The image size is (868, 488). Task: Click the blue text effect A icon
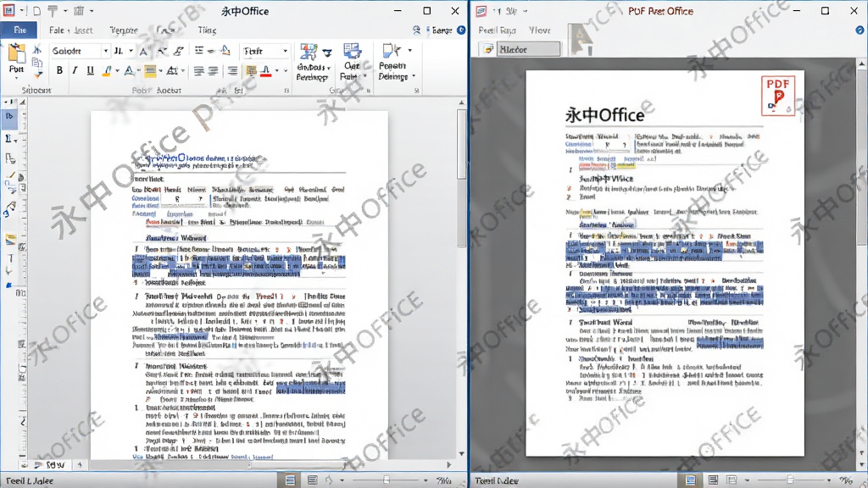coord(129,71)
